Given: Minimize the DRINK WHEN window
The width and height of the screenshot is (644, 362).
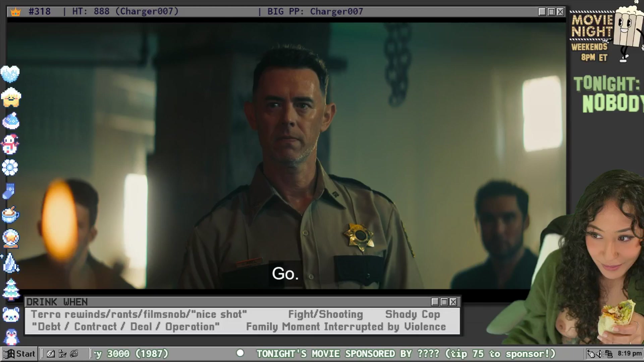Looking at the screenshot, I should 435,302.
